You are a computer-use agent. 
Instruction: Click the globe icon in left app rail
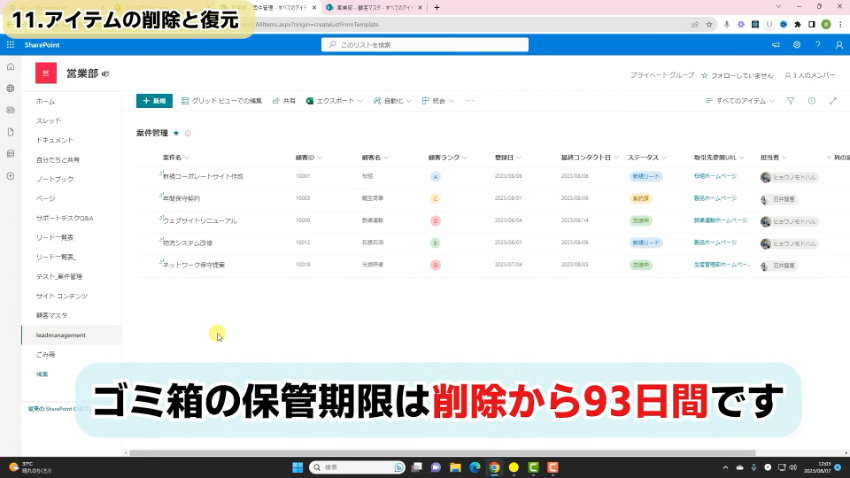pos(10,88)
